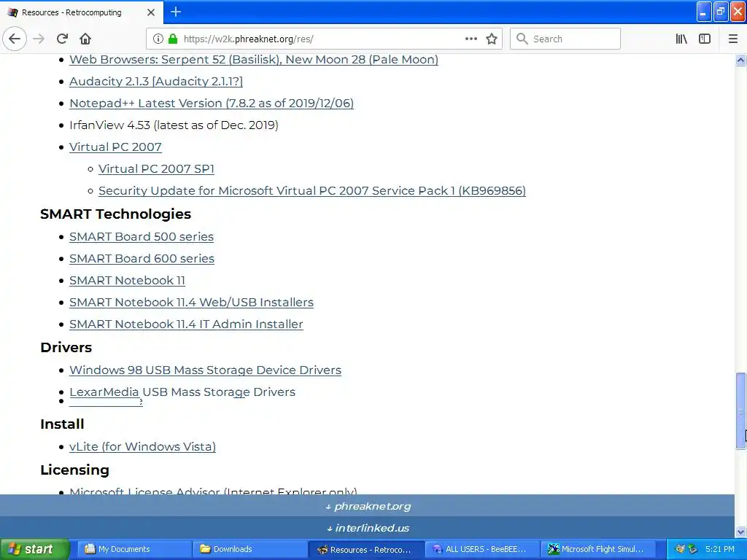The height and width of the screenshot is (560, 747).
Task: Click the IrfanView 4.53 list entry
Action: (x=174, y=125)
